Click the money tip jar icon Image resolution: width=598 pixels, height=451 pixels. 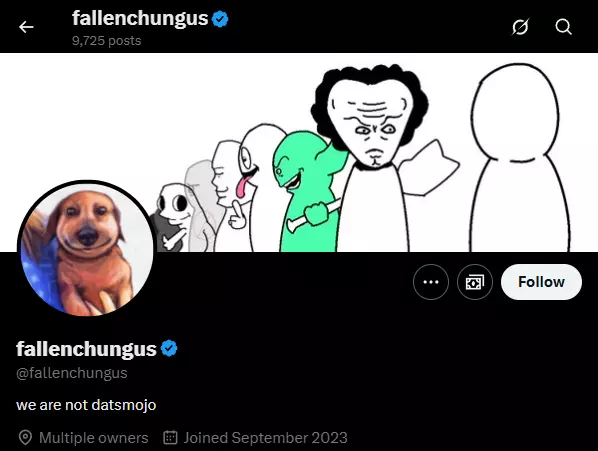[475, 282]
